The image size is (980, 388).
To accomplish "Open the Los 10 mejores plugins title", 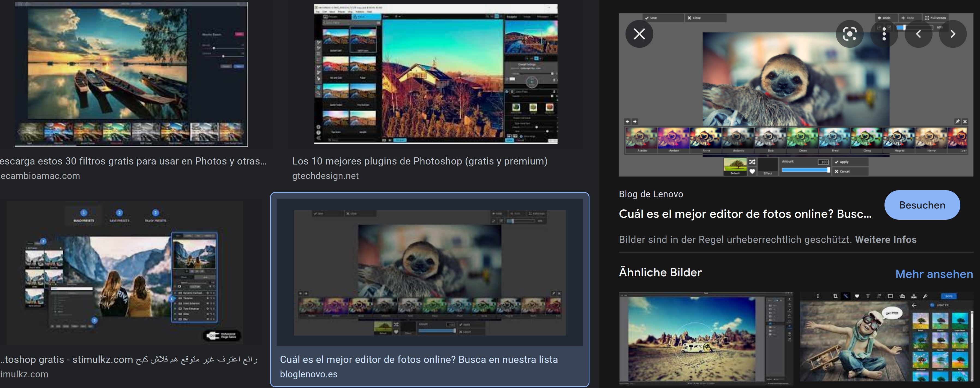I will pyautogui.click(x=420, y=161).
